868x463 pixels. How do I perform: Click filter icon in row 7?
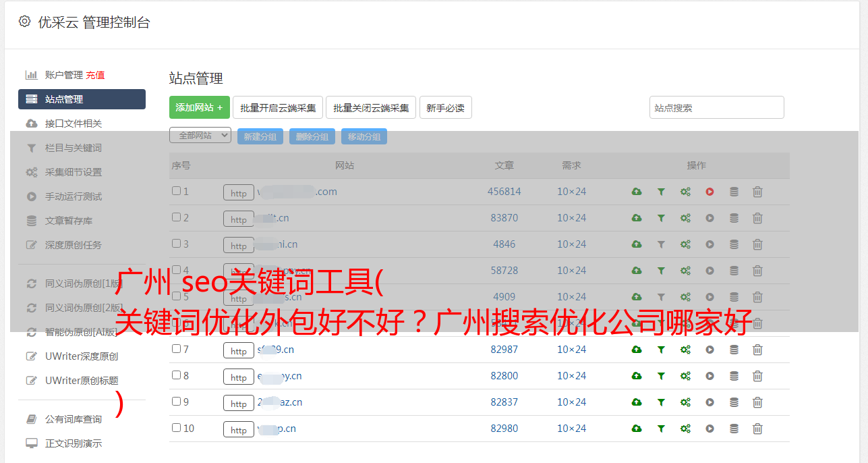[661, 350]
